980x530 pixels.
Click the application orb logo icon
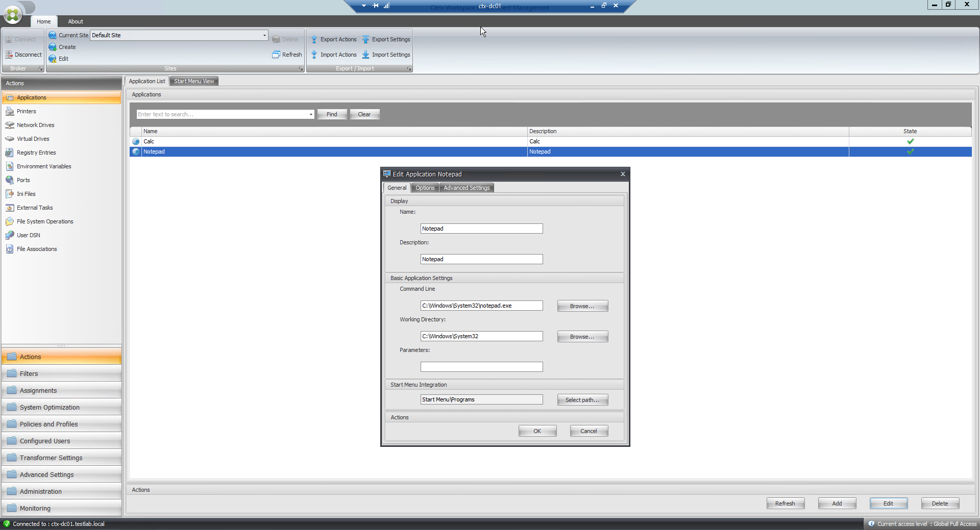[13, 15]
